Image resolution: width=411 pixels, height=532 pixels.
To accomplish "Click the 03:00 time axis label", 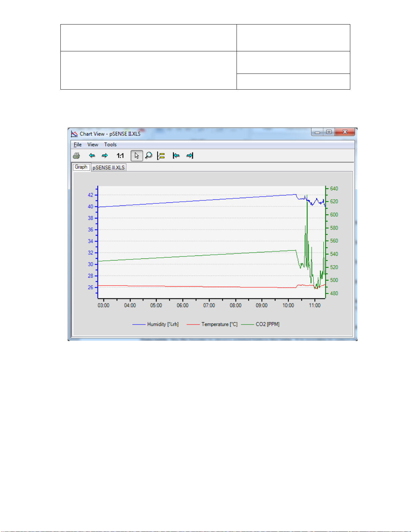I will pyautogui.click(x=104, y=305).
